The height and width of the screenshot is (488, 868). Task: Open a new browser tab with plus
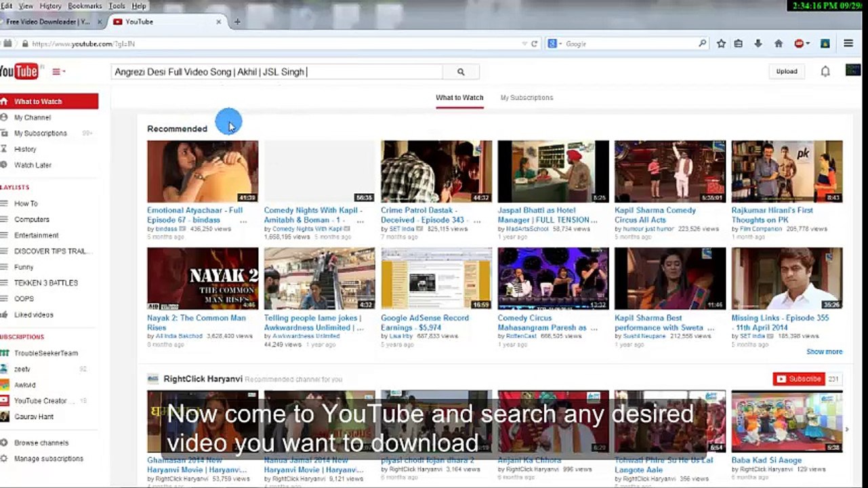237,22
